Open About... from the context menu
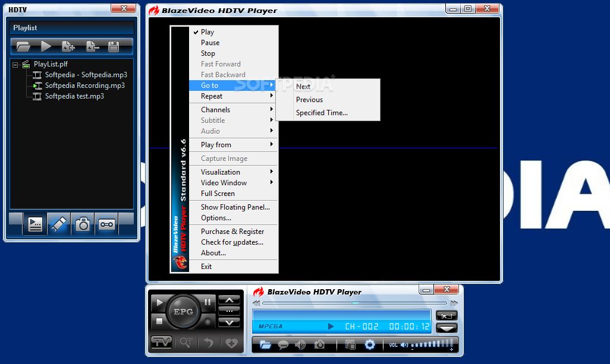610x364 pixels. click(234, 253)
